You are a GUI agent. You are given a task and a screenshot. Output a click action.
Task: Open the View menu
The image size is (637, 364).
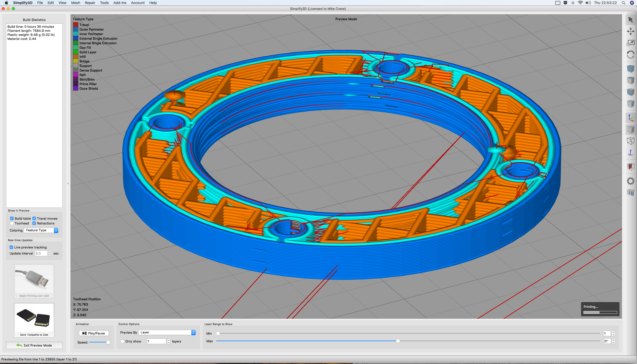[62, 3]
